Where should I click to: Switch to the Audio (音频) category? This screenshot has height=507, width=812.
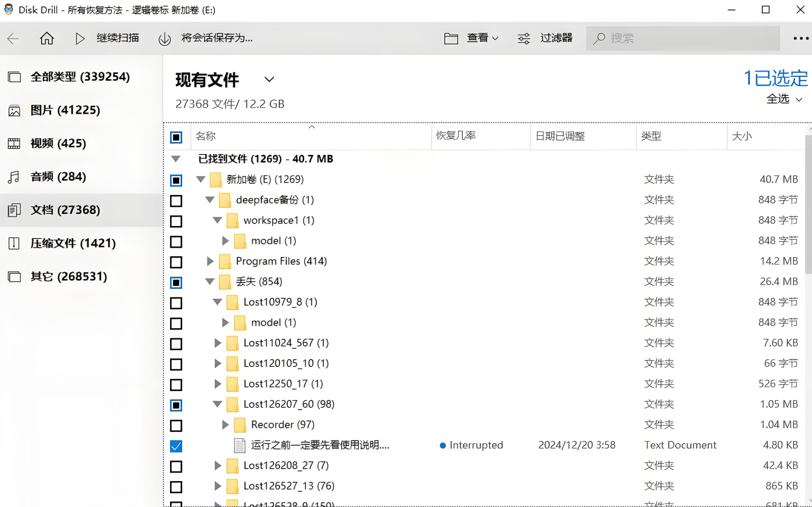coord(58,177)
